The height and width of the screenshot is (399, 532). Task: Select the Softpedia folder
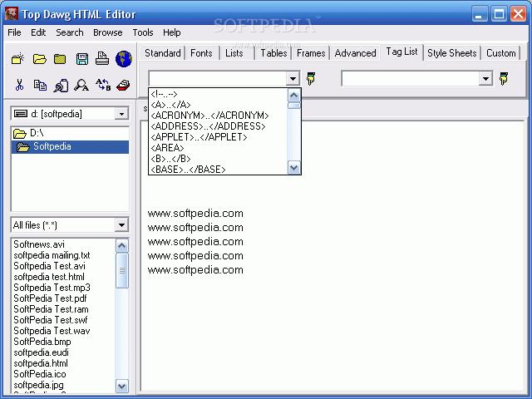(70, 147)
